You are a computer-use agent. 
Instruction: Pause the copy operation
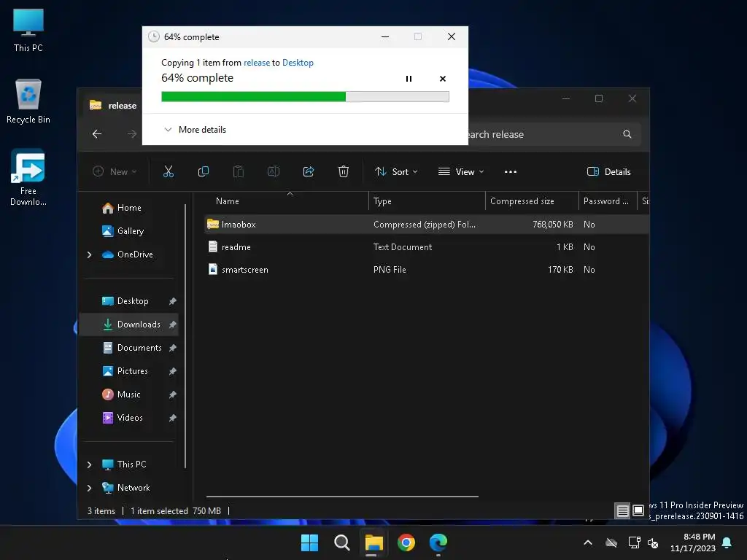point(409,79)
